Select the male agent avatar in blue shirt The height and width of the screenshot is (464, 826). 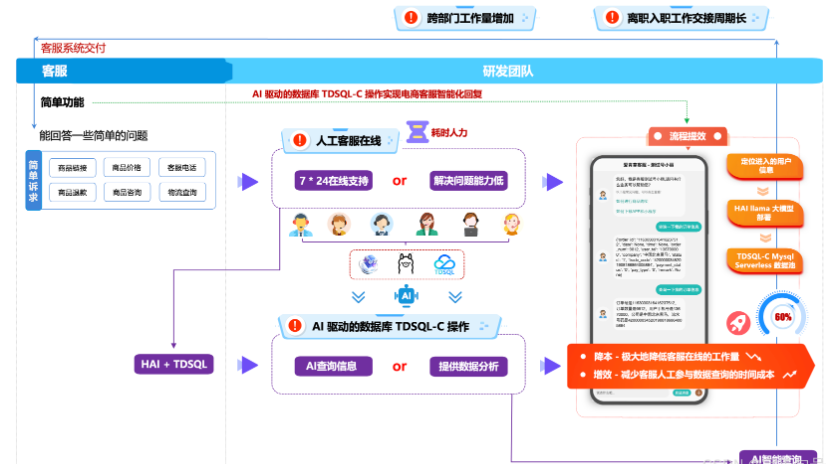(301, 225)
